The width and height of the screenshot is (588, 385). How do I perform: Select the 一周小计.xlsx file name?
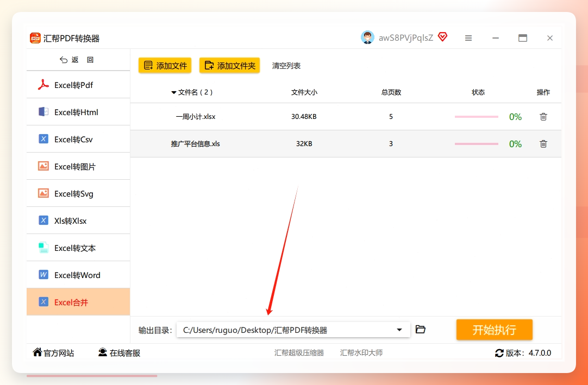click(x=196, y=117)
